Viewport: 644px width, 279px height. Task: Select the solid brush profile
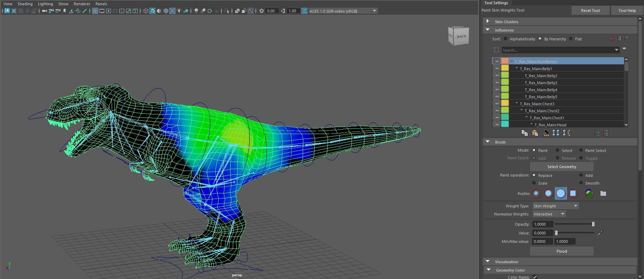coord(561,193)
